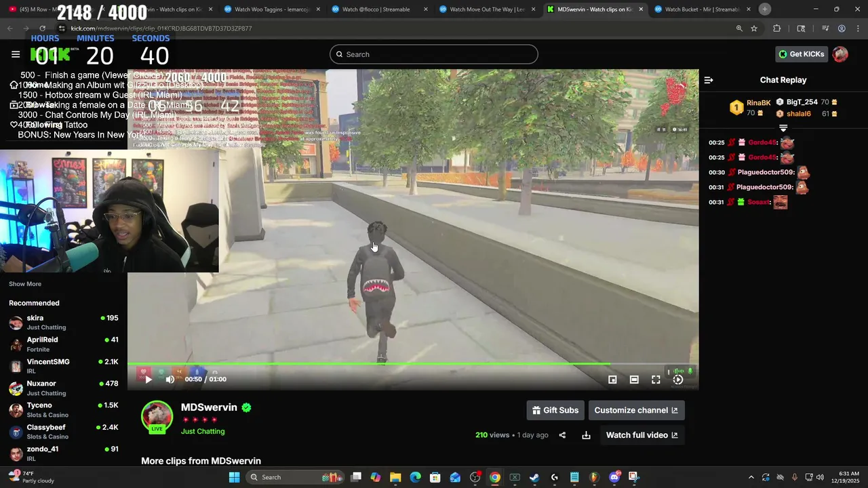This screenshot has height=488, width=868.
Task: Open Microsoft Store from the taskbar
Action: click(x=435, y=477)
